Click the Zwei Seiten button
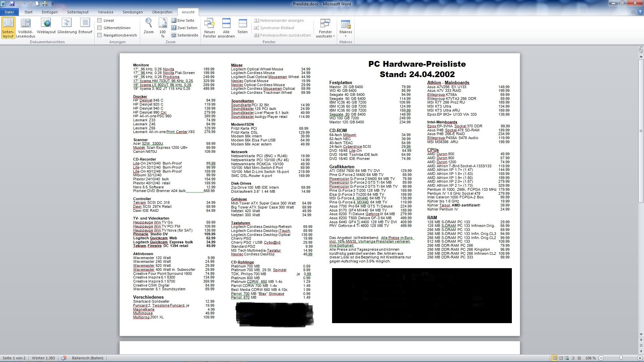 click(184, 28)
